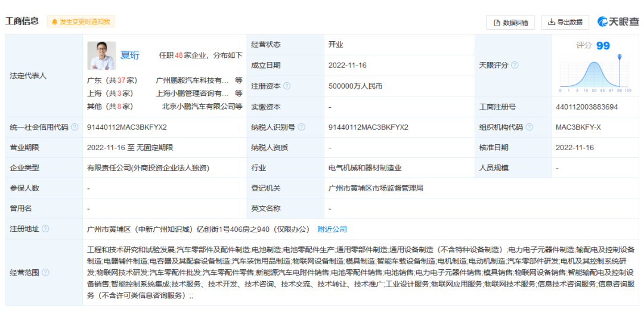The width and height of the screenshot is (644, 311).
Task: Click the bell notification icon
Action: click(x=55, y=21)
